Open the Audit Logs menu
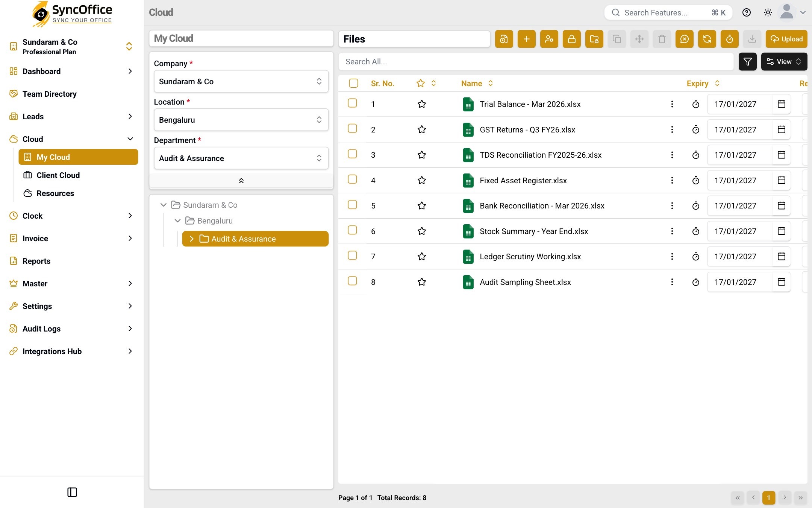 [x=71, y=329]
